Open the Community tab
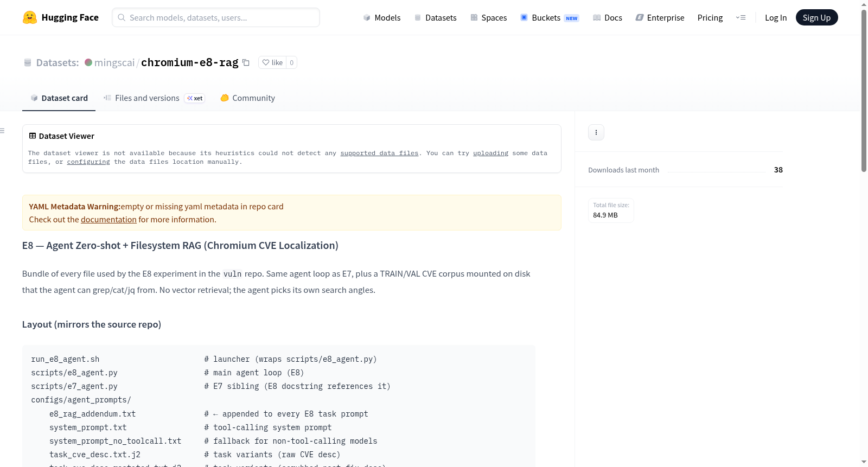This screenshot has height=467, width=868. (x=247, y=98)
